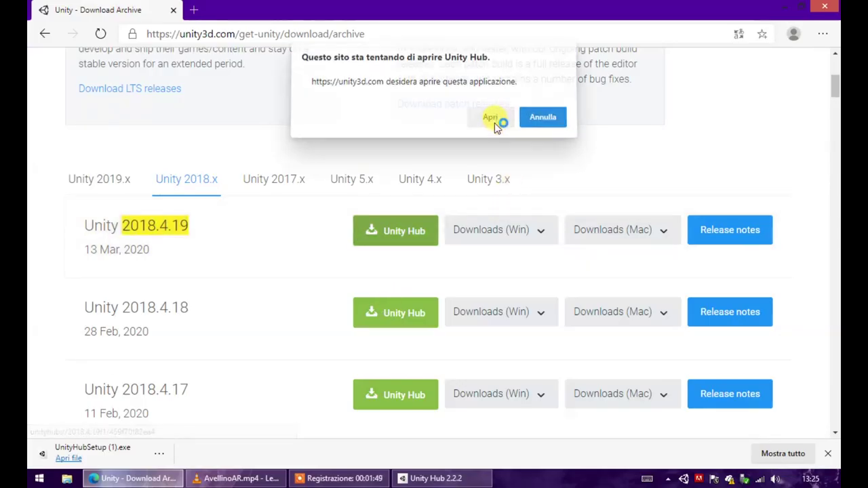Select the Unity 2018.x tab

tap(186, 179)
